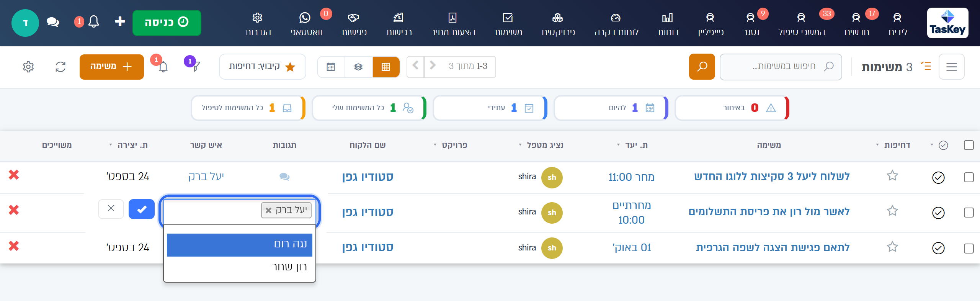
Task: Toggle the select-all tasks checkbox
Action: click(969, 145)
